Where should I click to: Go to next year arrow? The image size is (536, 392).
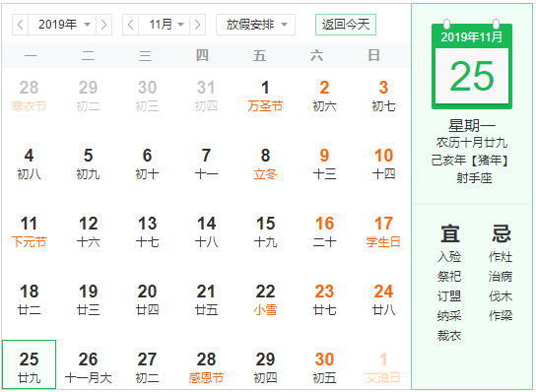coord(103,25)
